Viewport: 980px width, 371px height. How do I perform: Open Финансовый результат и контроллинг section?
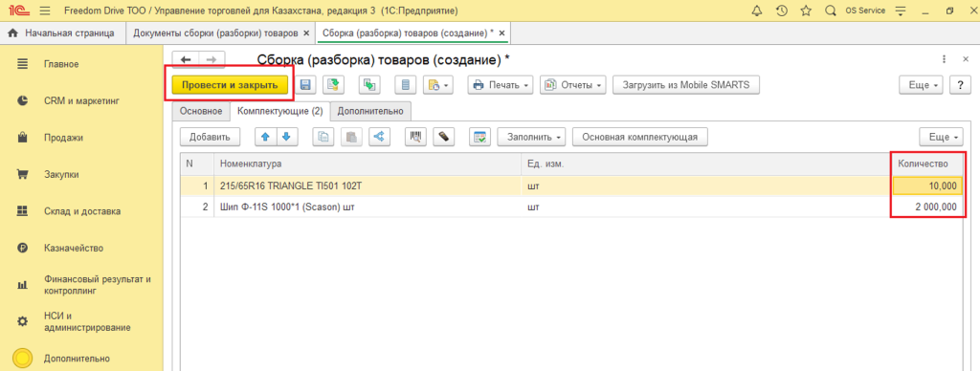98,285
